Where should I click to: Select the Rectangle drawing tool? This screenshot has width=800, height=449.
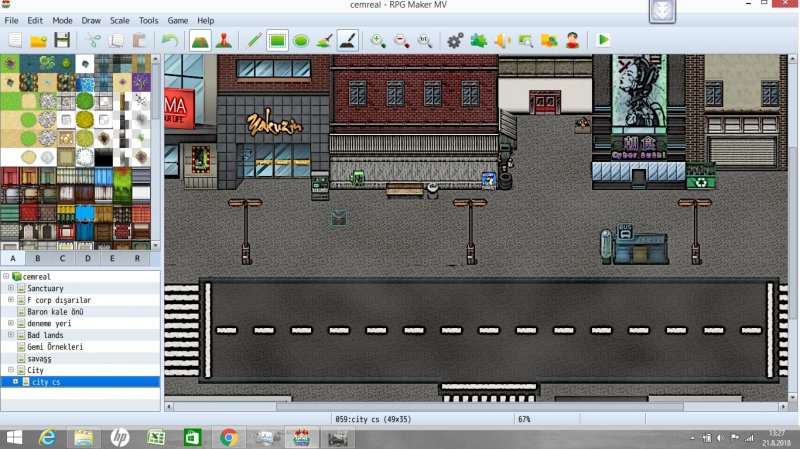277,40
